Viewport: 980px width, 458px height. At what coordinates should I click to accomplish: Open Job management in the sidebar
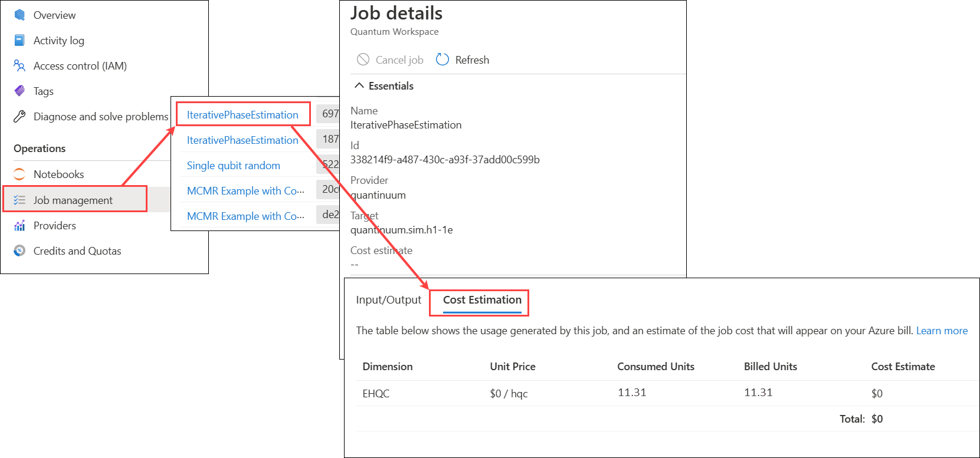point(73,200)
